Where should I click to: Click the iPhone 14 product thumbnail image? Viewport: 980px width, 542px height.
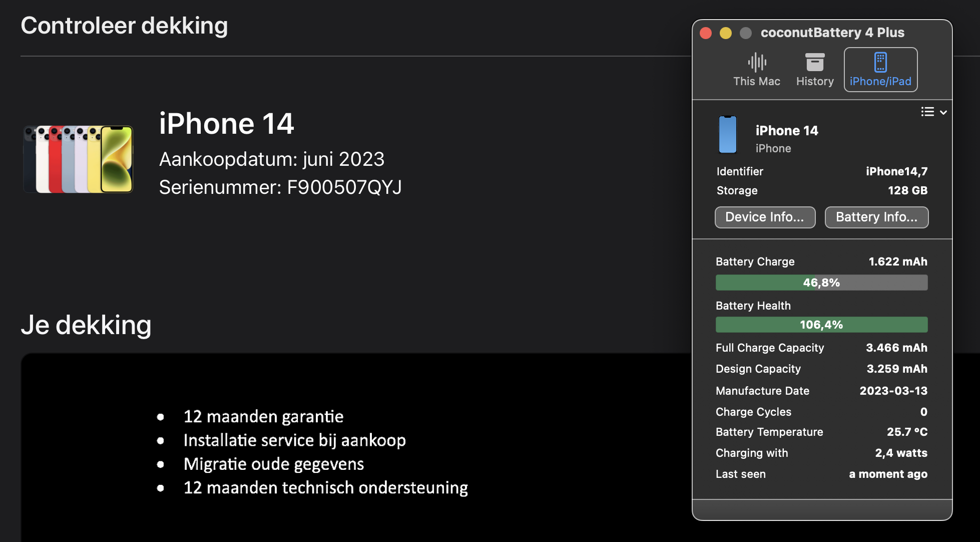(x=79, y=159)
